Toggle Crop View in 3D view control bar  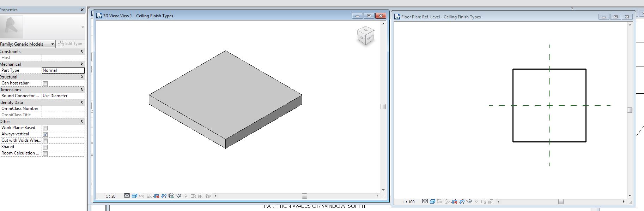[156, 196]
